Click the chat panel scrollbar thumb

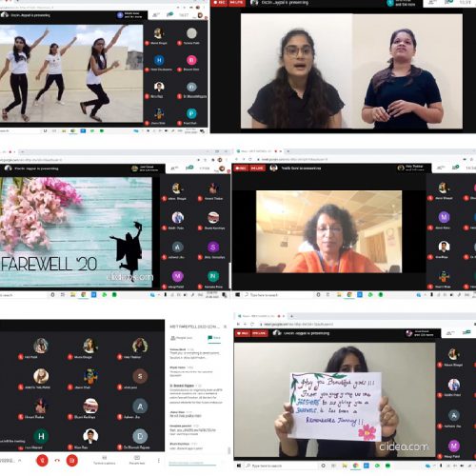click(229, 450)
